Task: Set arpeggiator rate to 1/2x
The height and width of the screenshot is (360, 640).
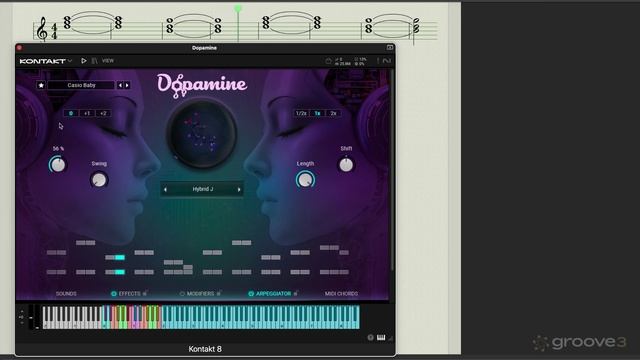Action: (x=301, y=113)
